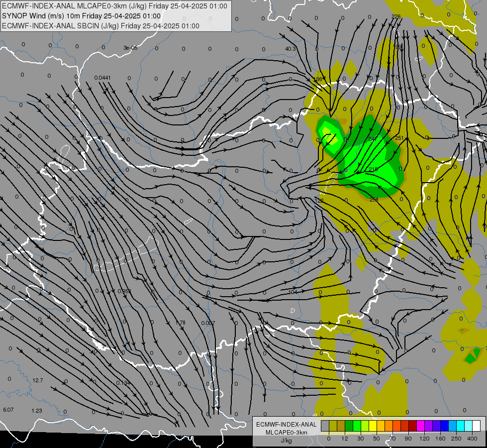Click the legend tick label 120
The height and width of the screenshot is (448, 487).
(424, 439)
